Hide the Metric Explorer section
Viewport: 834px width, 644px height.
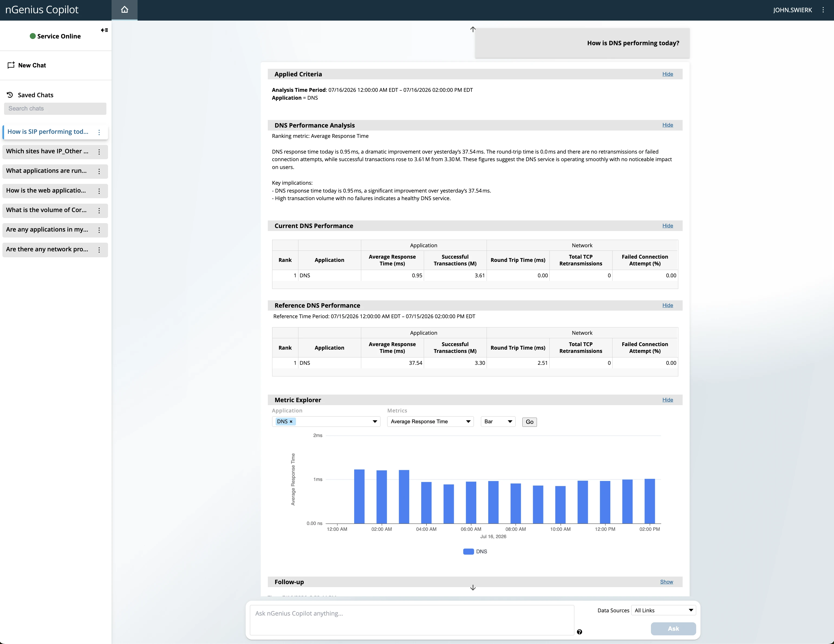tap(667, 400)
